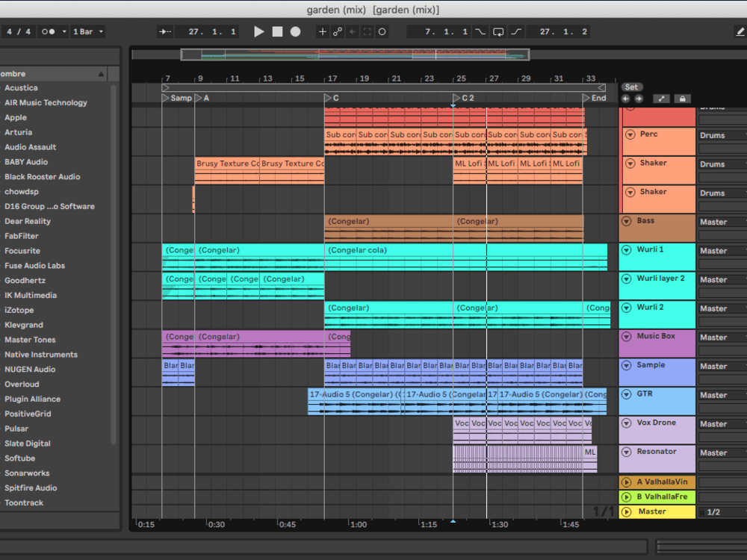
Task: Click the A ValhallaVin return track icon
Action: (x=627, y=482)
